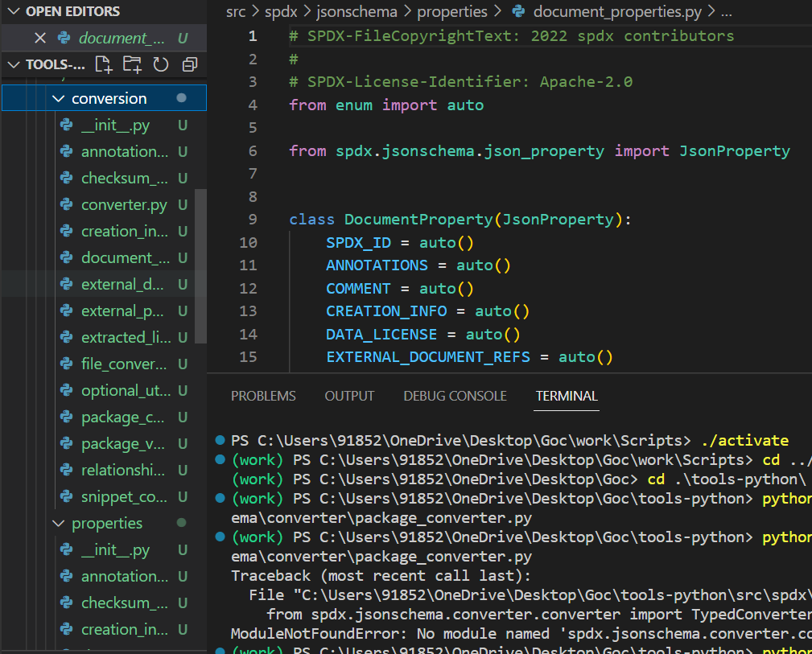Select jsonschema in the breadcrumb path
This screenshot has width=812, height=654.
(355, 11)
